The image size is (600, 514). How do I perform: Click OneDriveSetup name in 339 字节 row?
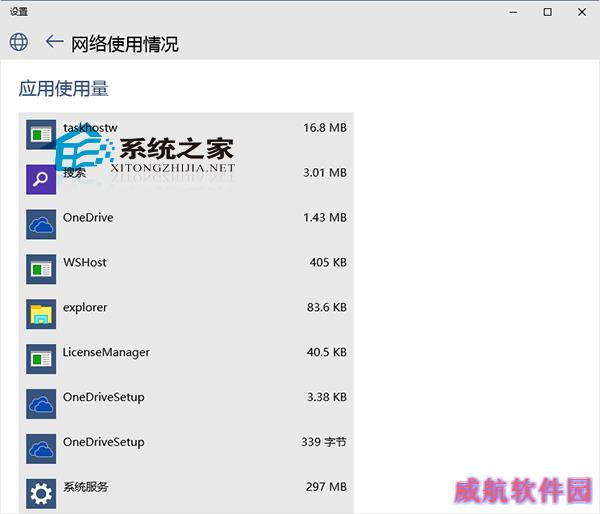tap(104, 442)
